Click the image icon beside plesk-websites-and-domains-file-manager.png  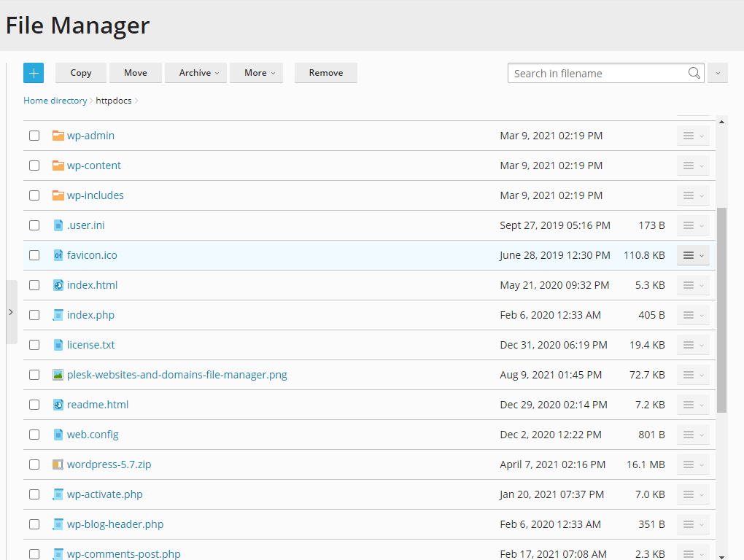[58, 374]
